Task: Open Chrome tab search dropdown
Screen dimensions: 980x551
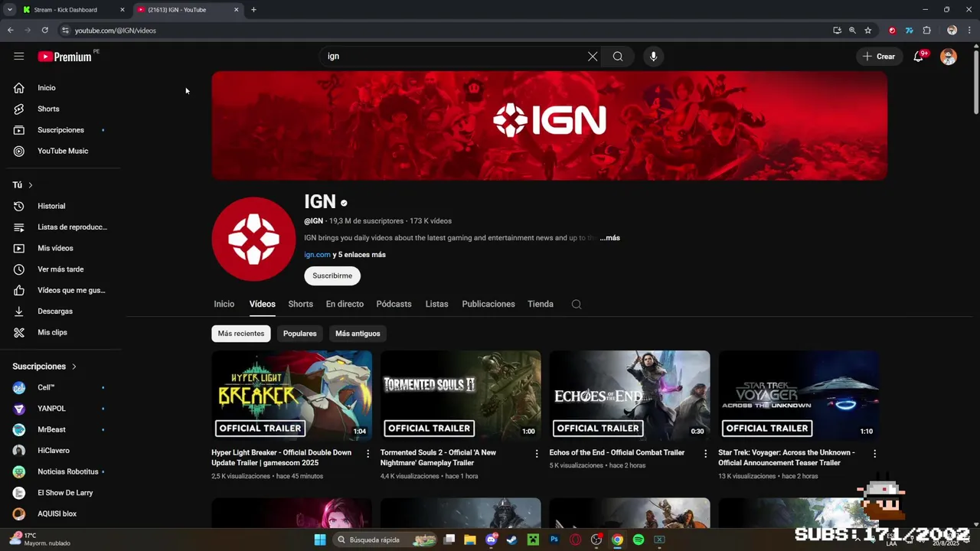Action: tap(10, 10)
